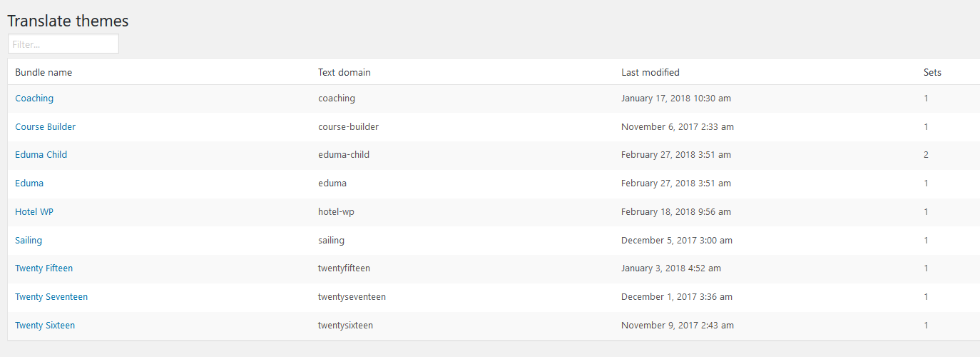Image resolution: width=980 pixels, height=357 pixels.
Task: Click the Sets value 2 for Eduma Child
Action: [926, 155]
